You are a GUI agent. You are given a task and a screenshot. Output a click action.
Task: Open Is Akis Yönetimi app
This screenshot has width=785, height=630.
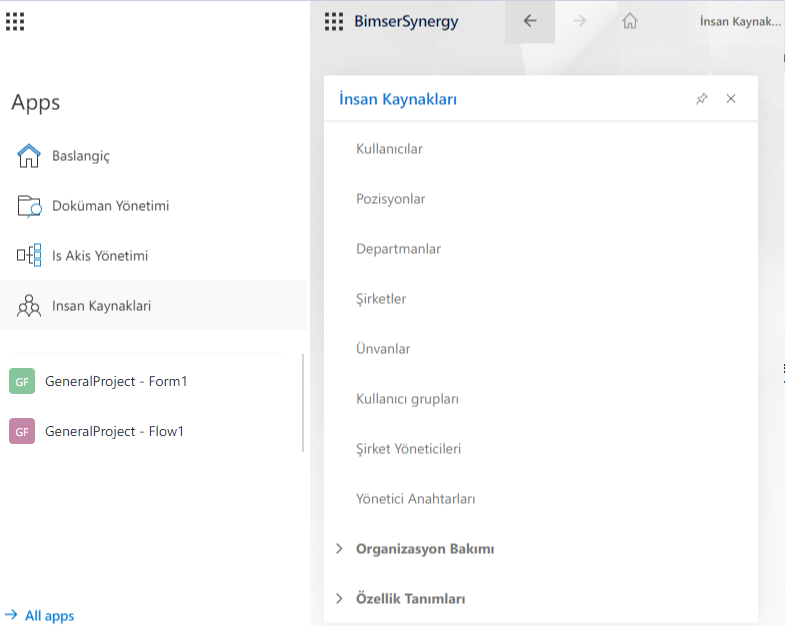coord(99,256)
